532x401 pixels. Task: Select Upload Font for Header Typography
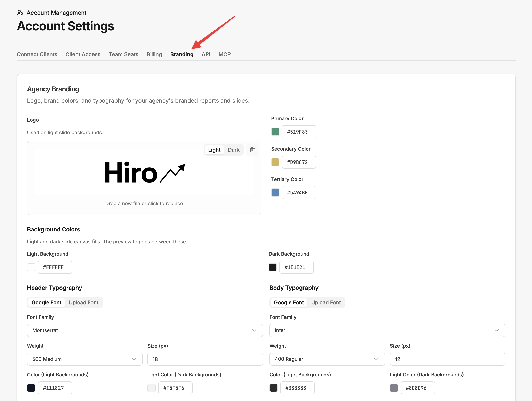(x=83, y=302)
